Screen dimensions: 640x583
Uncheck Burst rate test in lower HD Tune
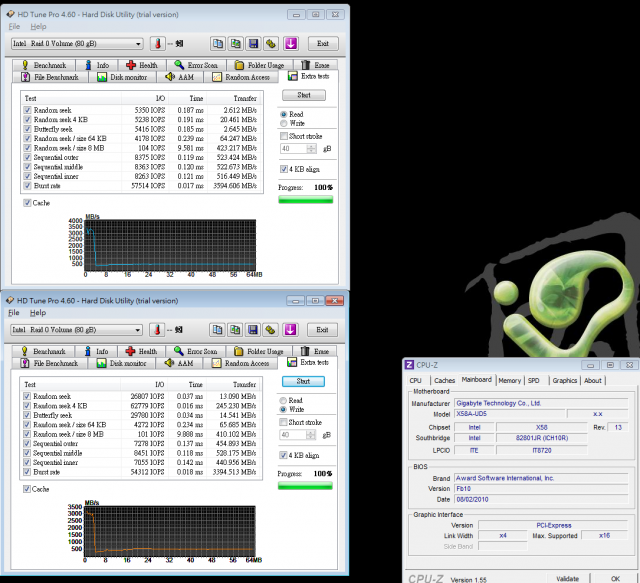[27, 472]
